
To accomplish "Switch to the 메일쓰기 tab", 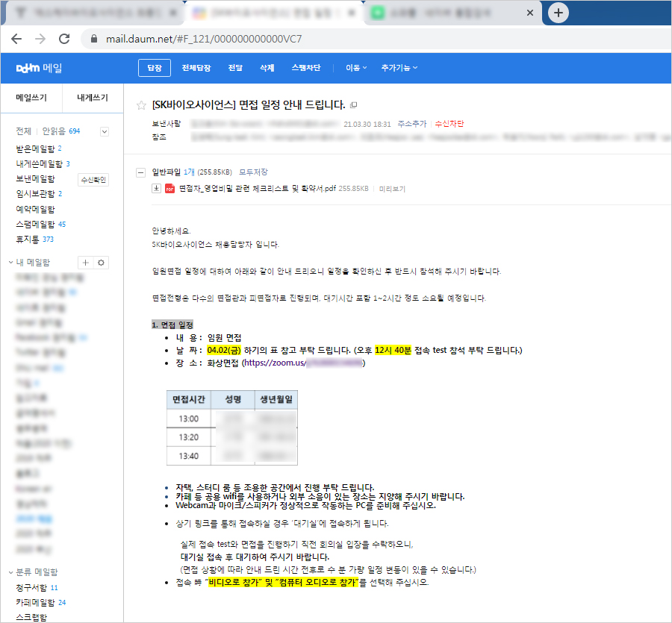I will [x=31, y=98].
